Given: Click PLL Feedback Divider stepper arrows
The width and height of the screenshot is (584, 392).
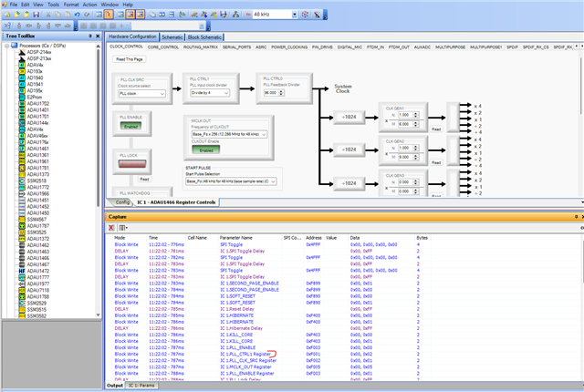Looking at the screenshot, I should (282, 93).
